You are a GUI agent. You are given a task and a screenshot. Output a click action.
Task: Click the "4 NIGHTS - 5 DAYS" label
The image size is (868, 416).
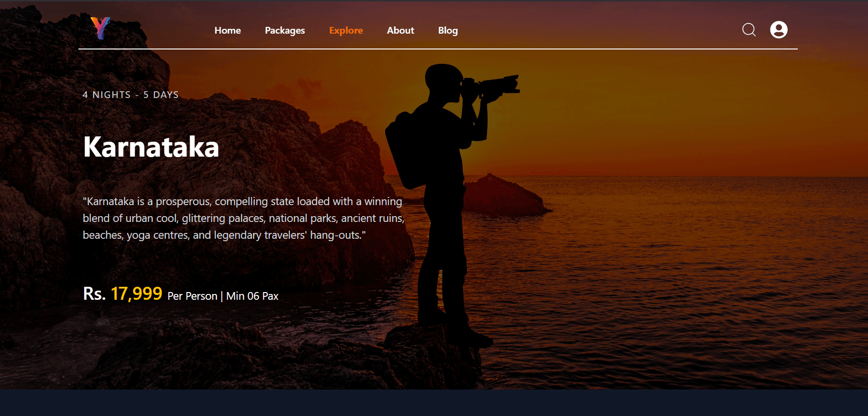click(x=130, y=95)
